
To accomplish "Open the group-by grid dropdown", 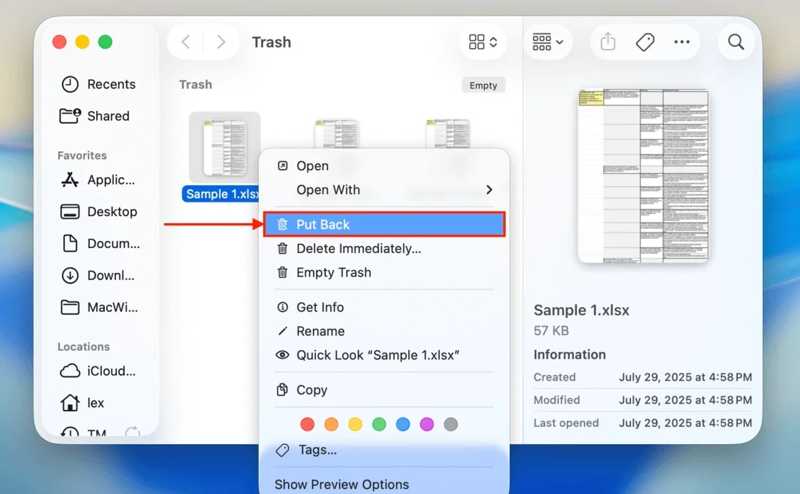I will (547, 42).
